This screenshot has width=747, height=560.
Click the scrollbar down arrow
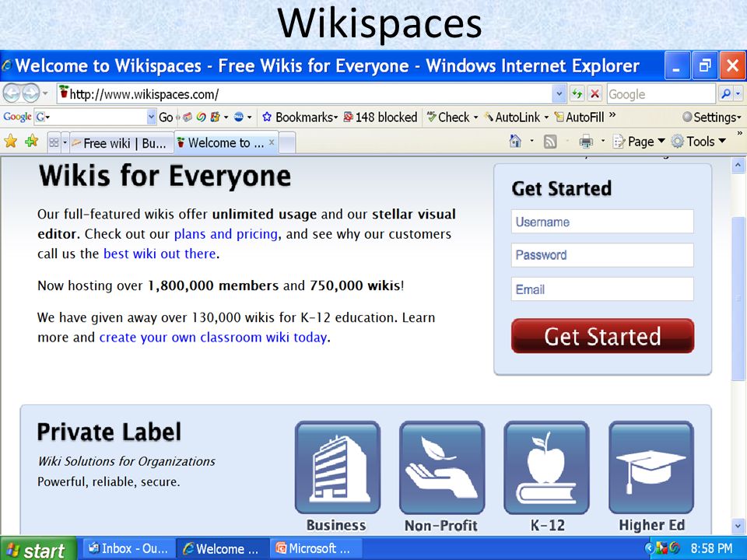pyautogui.click(x=738, y=526)
